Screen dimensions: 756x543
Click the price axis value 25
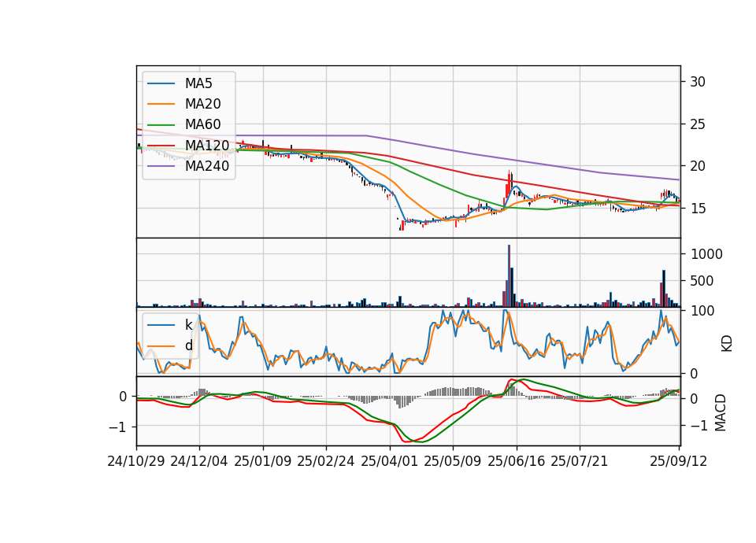click(698, 124)
